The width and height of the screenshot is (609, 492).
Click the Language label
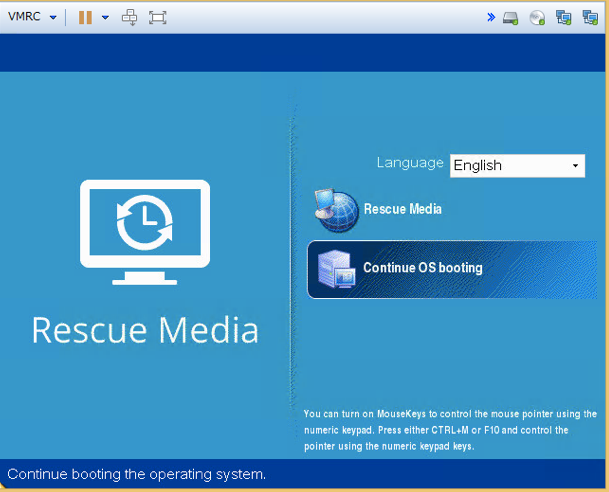(x=410, y=163)
